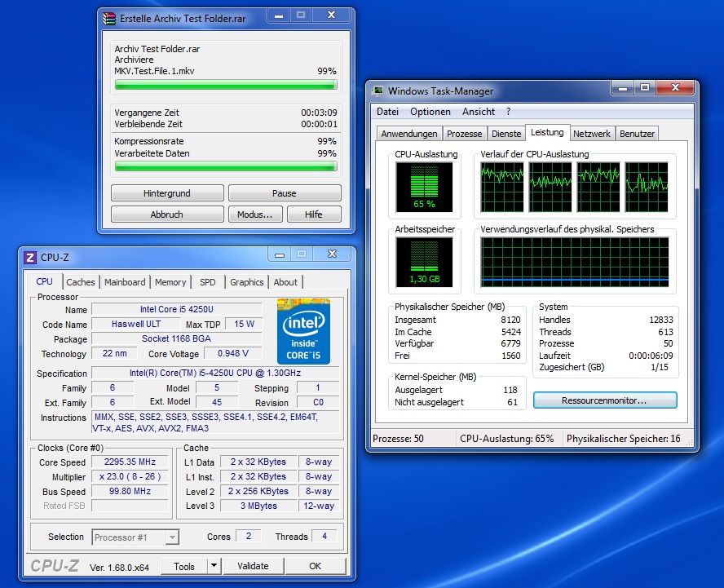724x588 pixels.
Task: Open the Caches tab in CPU-Z
Action: pyautogui.click(x=81, y=282)
